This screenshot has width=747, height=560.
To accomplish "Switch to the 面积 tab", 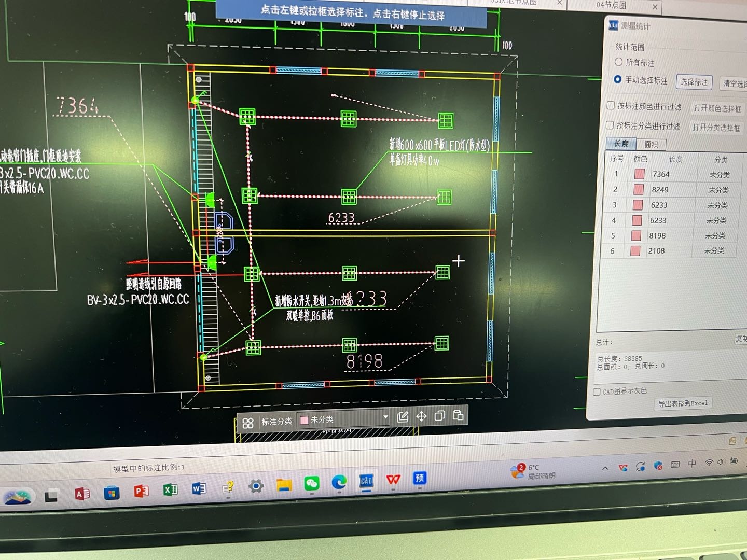I will 651,144.
